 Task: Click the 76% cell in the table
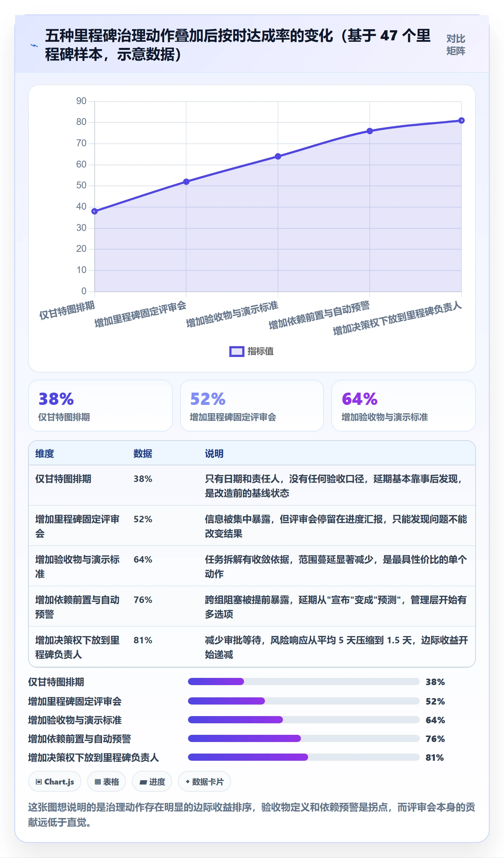pos(143,600)
